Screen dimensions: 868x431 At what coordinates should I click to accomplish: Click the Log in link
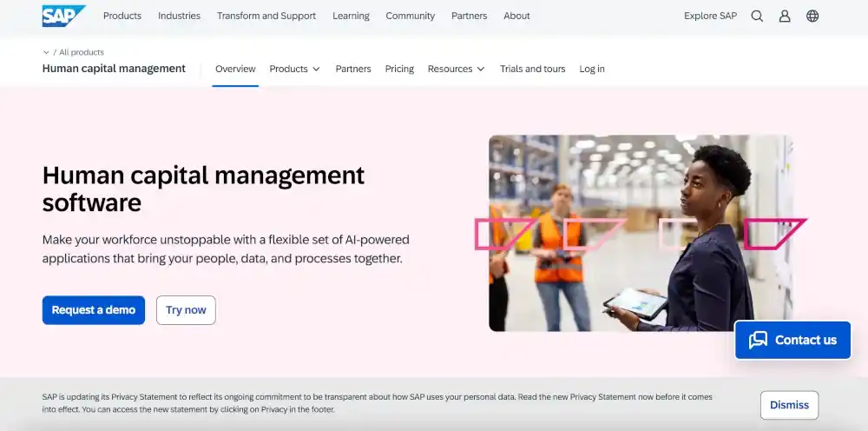pyautogui.click(x=592, y=69)
